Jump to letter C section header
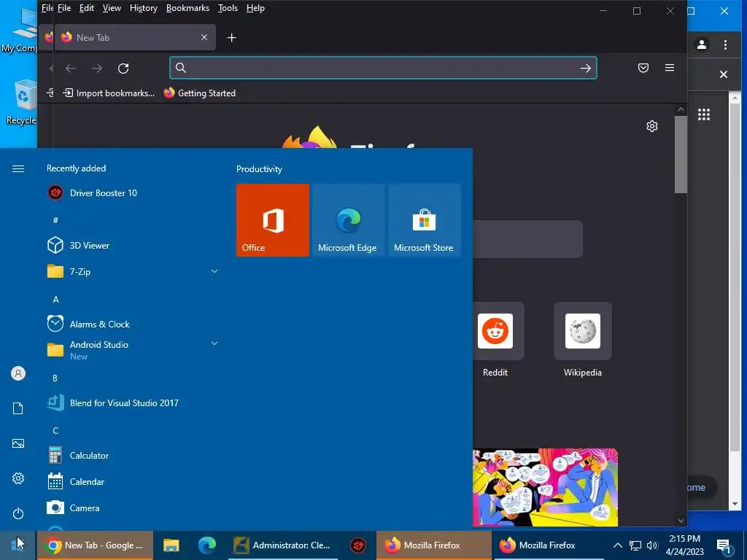The height and width of the screenshot is (560, 747). click(55, 430)
